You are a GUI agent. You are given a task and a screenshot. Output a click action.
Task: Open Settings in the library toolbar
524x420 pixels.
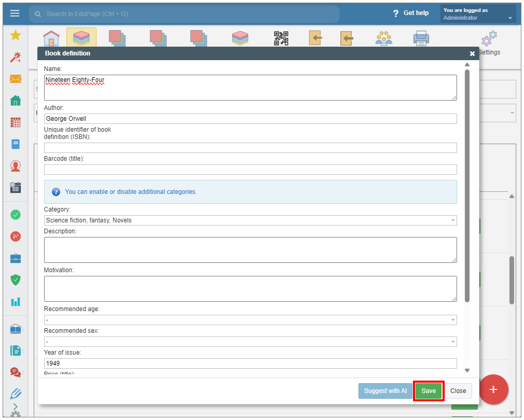click(x=488, y=44)
